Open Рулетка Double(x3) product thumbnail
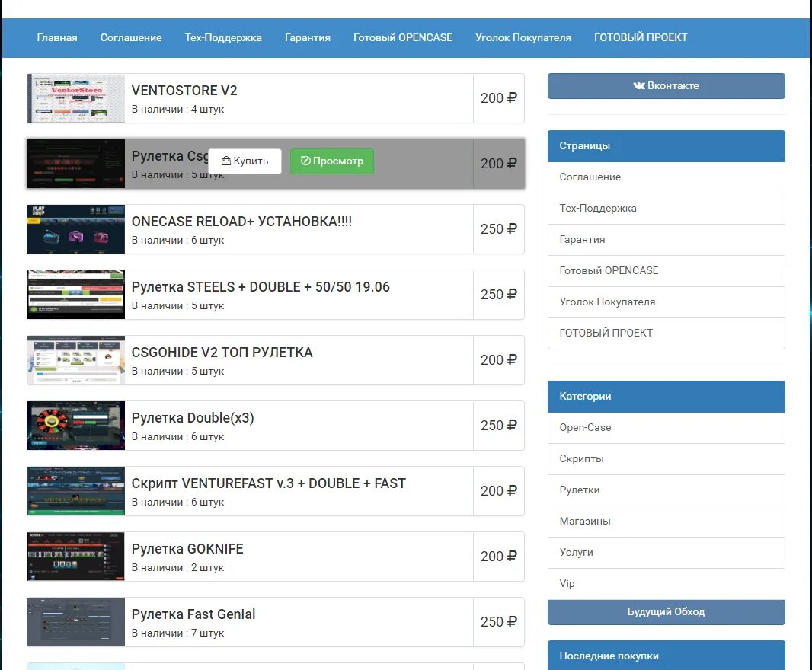Viewport: 812px width, 670px height. [x=76, y=426]
